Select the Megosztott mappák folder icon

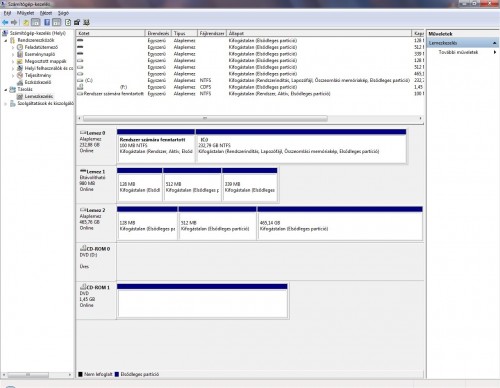pos(20,61)
